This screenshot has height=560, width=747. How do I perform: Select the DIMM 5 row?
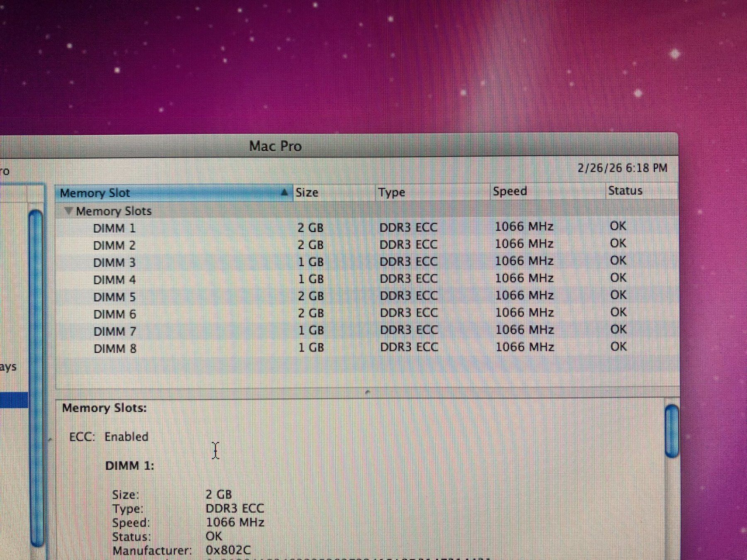pos(367,296)
